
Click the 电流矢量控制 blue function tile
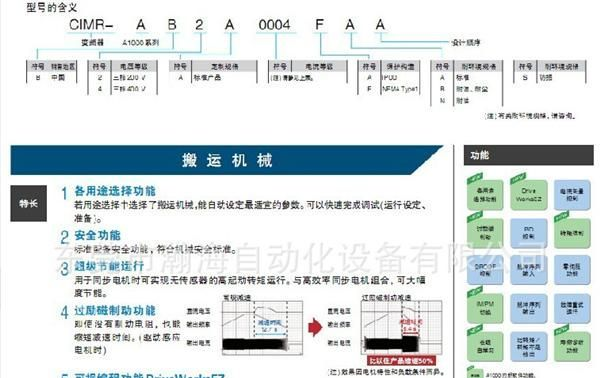(x=572, y=194)
